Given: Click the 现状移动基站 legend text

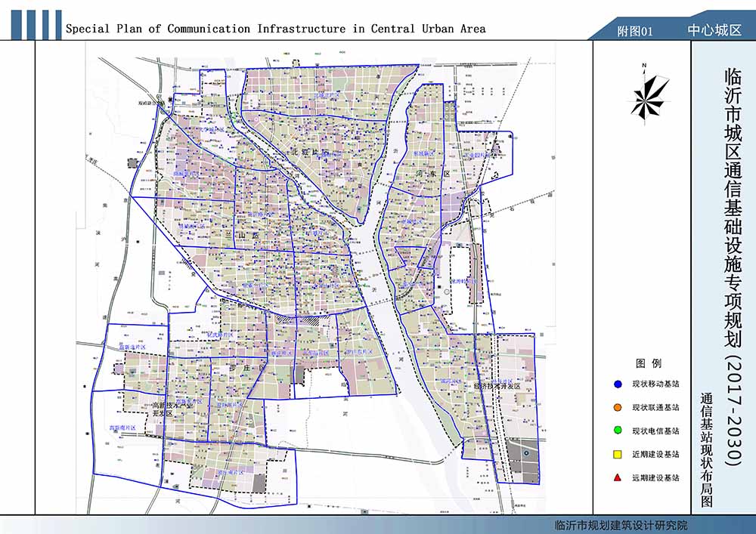Looking at the screenshot, I should click(655, 384).
